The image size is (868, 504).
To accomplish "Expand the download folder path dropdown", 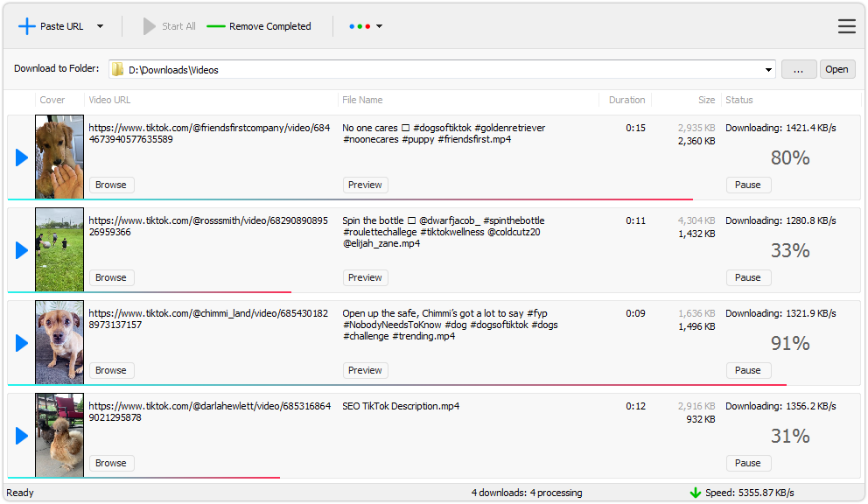I will point(769,70).
